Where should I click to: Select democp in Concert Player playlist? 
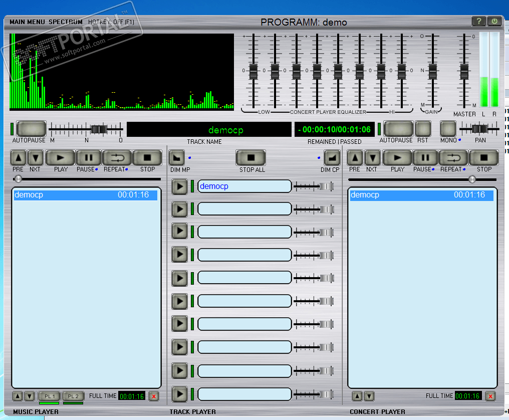click(422, 195)
